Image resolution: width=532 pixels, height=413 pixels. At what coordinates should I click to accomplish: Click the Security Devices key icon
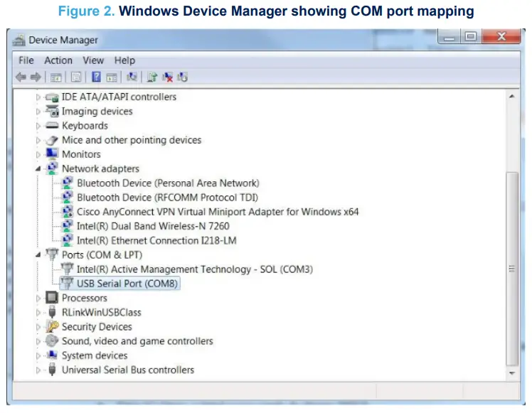point(52,326)
